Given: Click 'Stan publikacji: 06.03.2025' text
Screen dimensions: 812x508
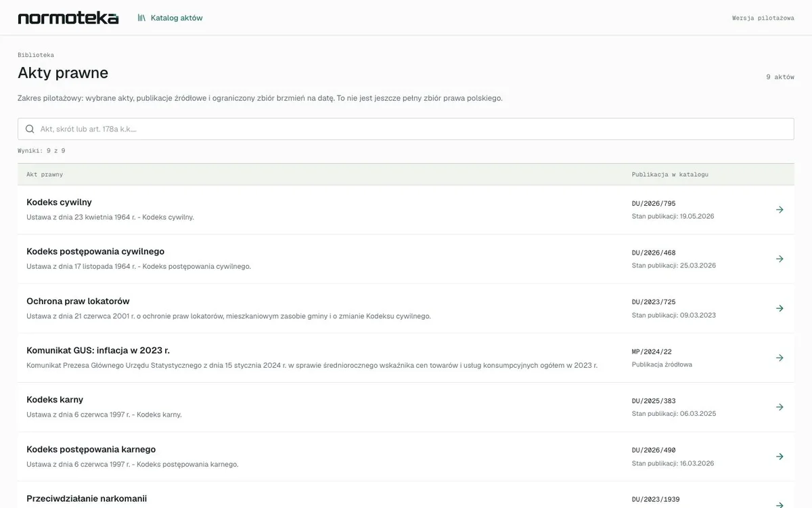Looking at the screenshot, I should pos(674,414).
